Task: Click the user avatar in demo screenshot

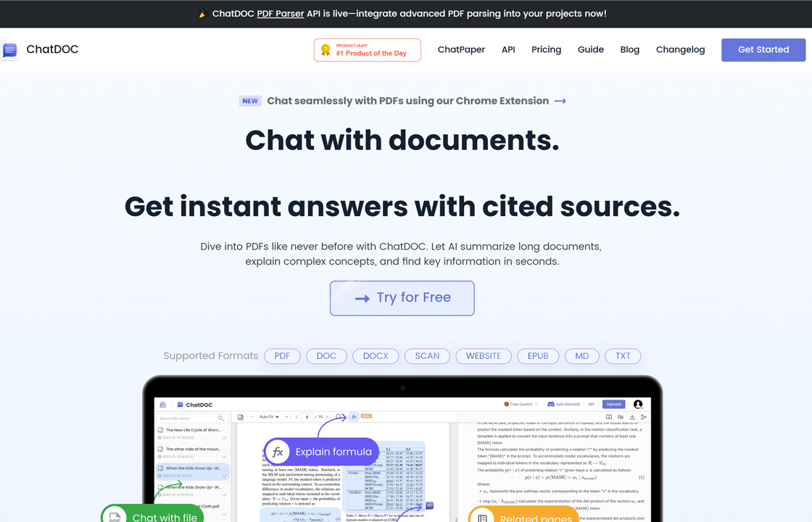Action: pos(638,405)
